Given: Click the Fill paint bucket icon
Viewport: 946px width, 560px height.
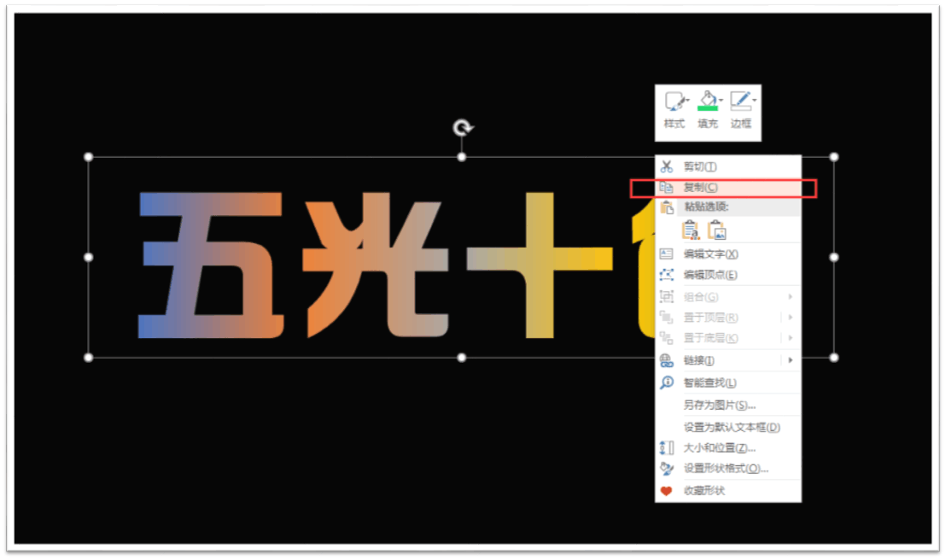Looking at the screenshot, I should [707, 98].
